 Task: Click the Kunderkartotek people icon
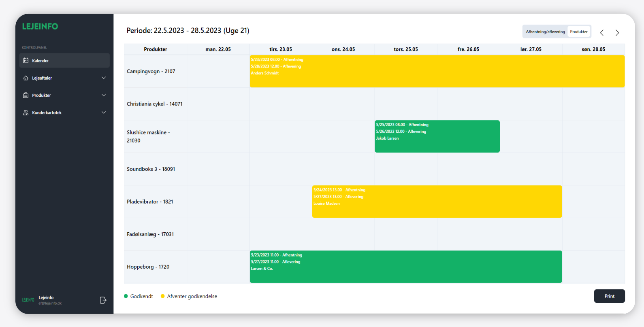26,113
